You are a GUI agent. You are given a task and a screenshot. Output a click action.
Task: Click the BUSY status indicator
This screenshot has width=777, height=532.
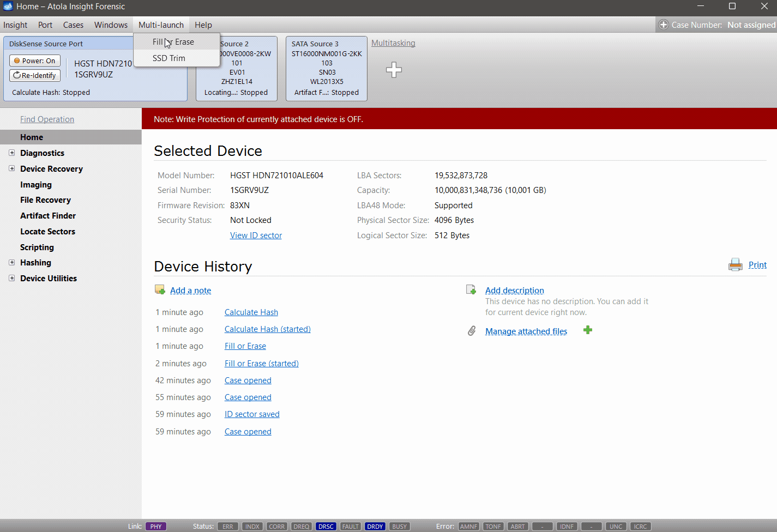[400, 527]
